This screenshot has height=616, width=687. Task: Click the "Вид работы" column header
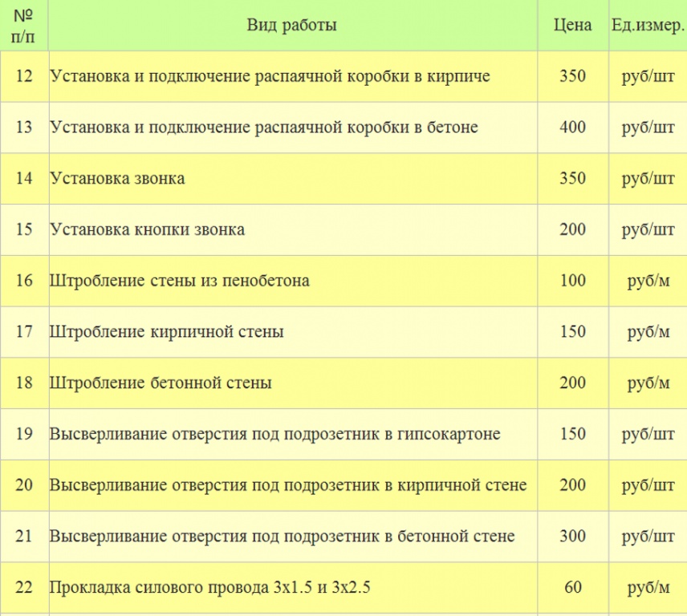[x=291, y=25]
